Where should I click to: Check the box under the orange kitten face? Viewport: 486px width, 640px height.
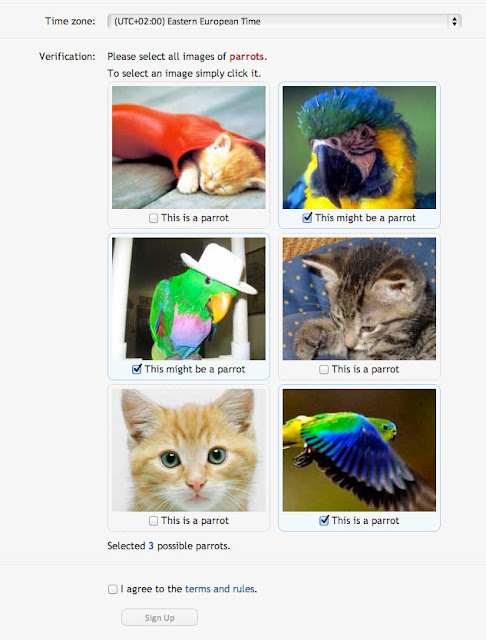153,521
